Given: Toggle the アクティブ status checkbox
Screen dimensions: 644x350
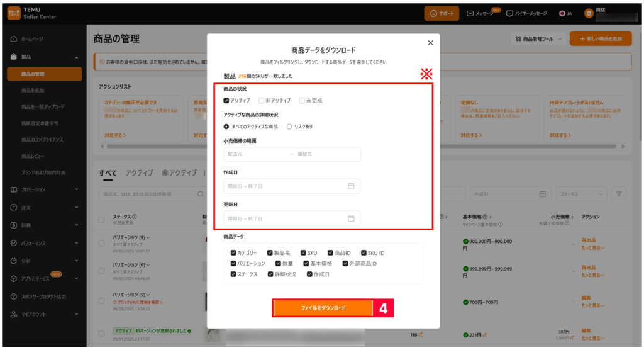Looking at the screenshot, I should click(226, 101).
